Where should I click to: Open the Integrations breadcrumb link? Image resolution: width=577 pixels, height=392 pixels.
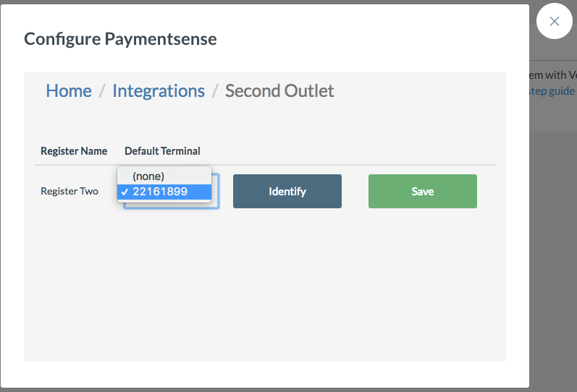coord(159,91)
